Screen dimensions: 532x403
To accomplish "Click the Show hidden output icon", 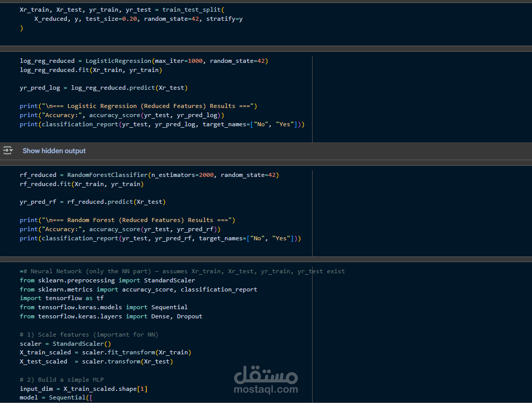I will [x=8, y=151].
